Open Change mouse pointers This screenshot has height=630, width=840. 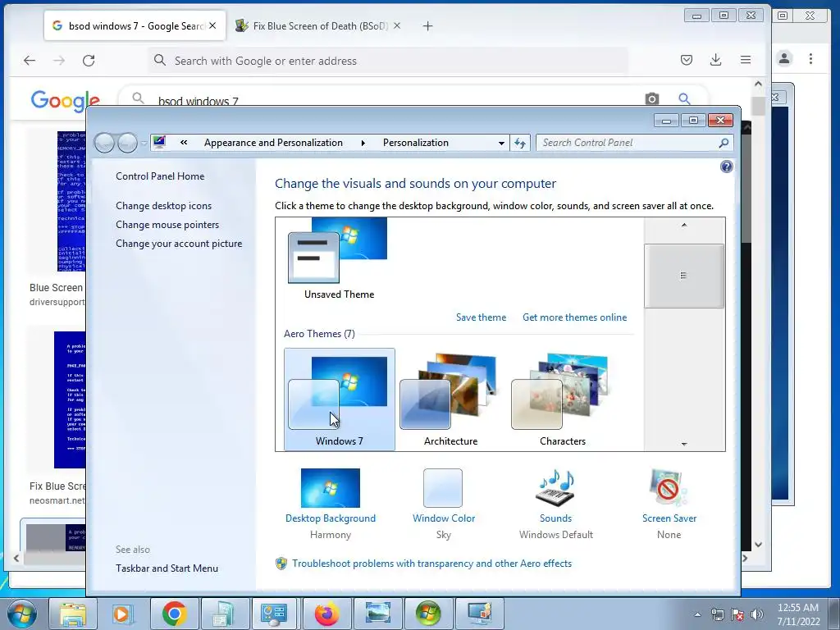point(167,225)
